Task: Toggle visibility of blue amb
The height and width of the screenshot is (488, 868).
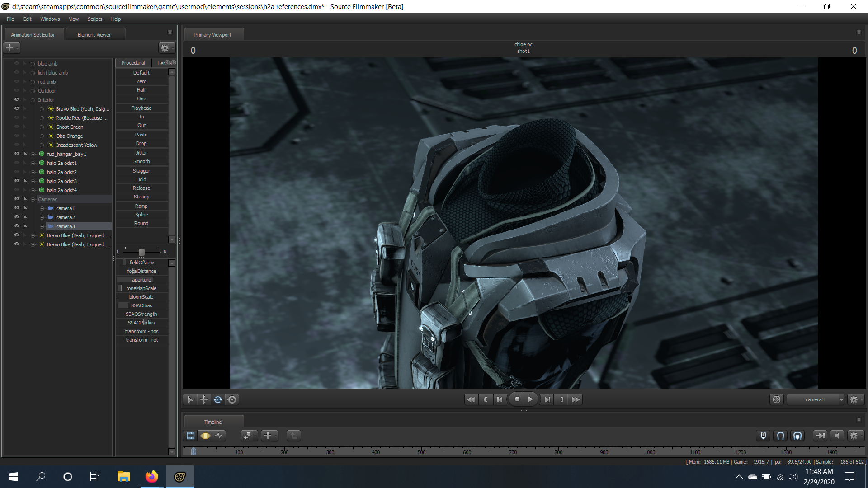Action: click(x=17, y=63)
